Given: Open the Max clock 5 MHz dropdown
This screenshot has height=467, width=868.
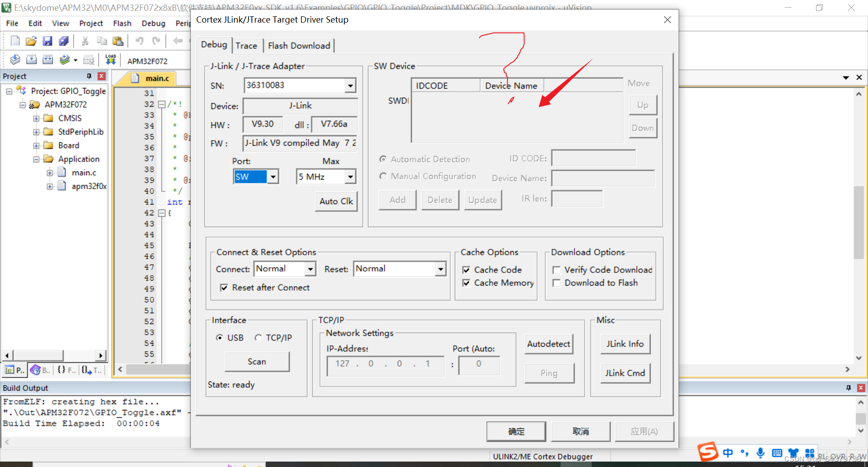Looking at the screenshot, I should coord(350,177).
